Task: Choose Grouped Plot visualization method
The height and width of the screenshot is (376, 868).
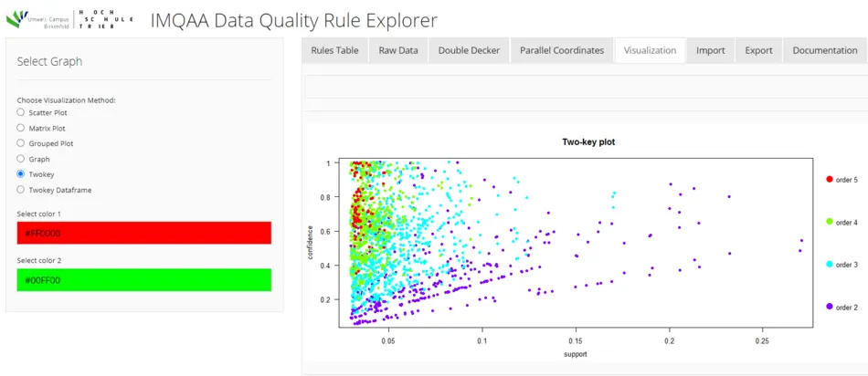Action: (21, 143)
